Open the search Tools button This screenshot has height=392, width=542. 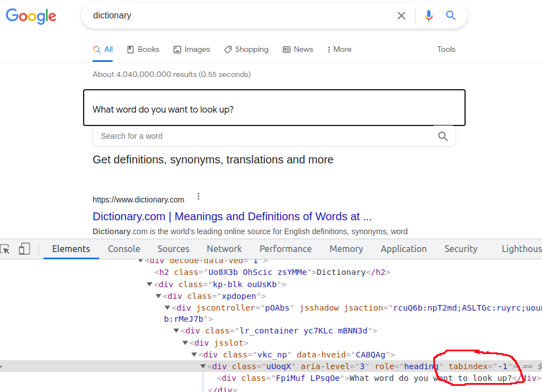pyautogui.click(x=446, y=50)
